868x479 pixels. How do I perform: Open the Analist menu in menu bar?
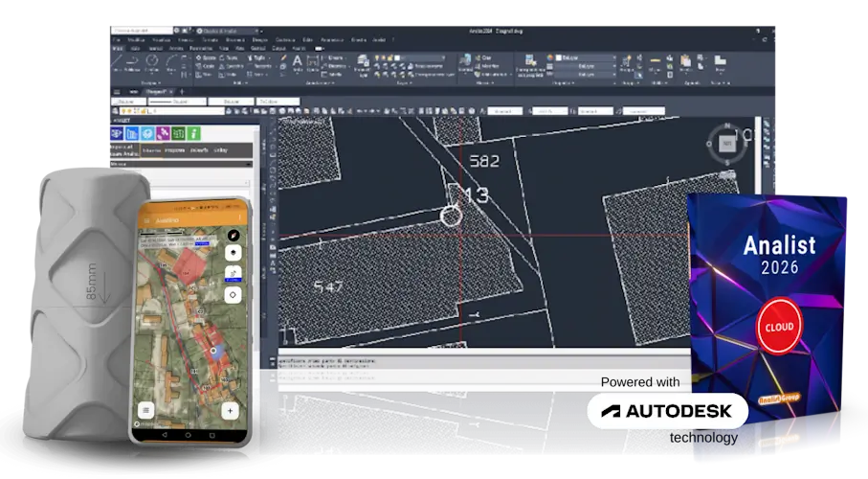tap(379, 40)
